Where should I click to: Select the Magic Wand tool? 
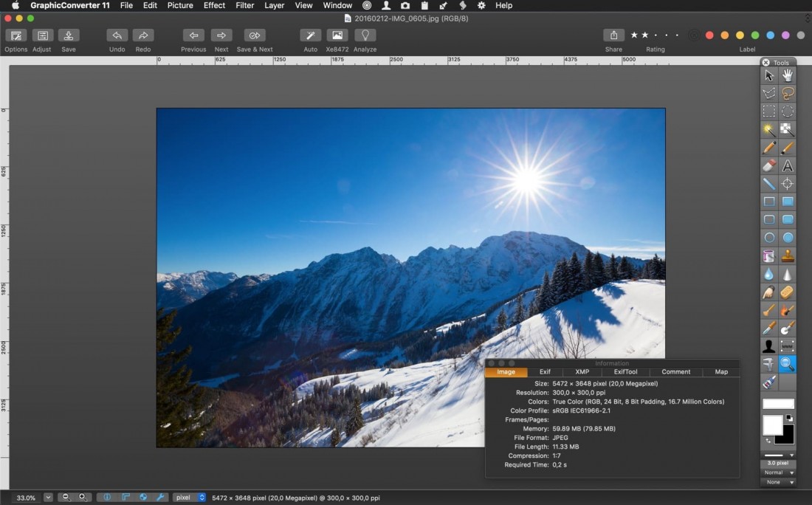pos(768,131)
